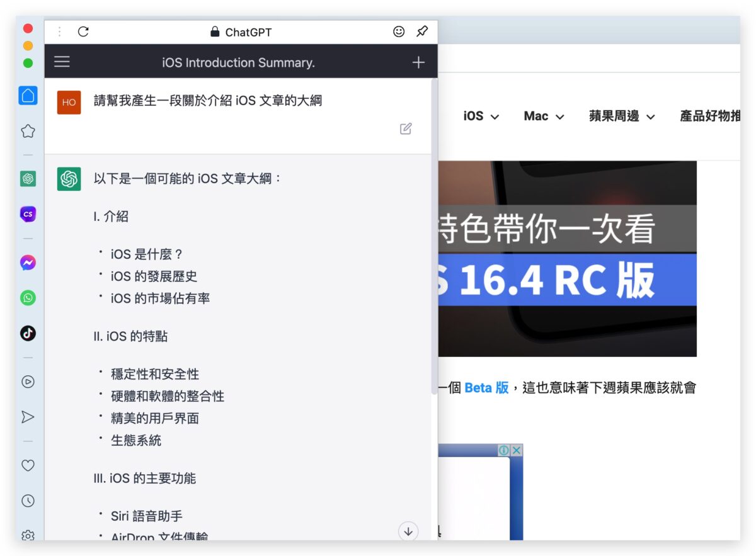The image size is (756, 556).
Task: Click the text '生態系統'
Action: (136, 440)
